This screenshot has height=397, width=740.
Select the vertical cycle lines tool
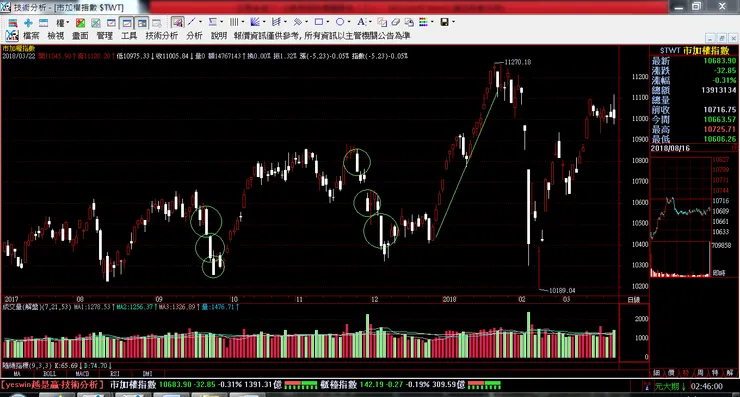click(x=234, y=22)
